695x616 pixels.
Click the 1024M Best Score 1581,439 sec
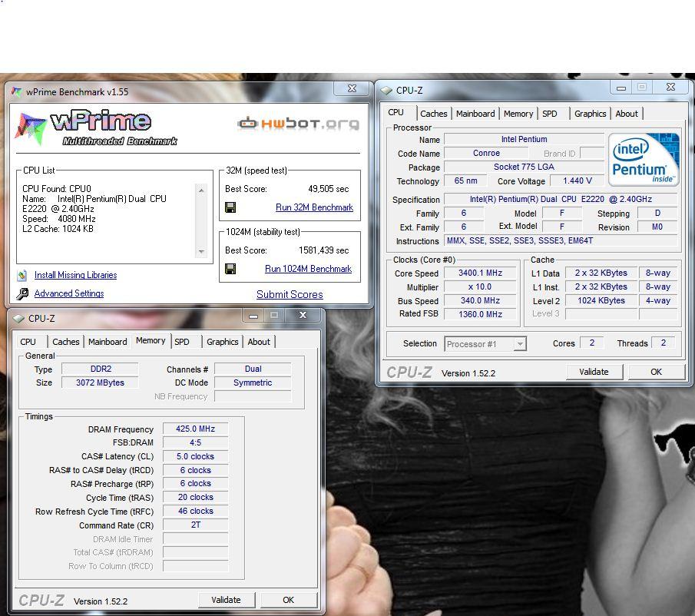pos(323,250)
